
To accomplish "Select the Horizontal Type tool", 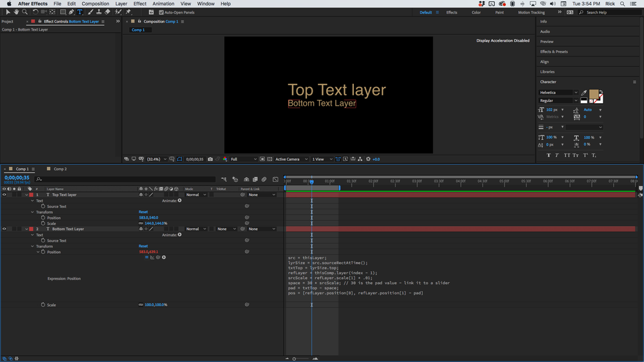I will coord(80,12).
